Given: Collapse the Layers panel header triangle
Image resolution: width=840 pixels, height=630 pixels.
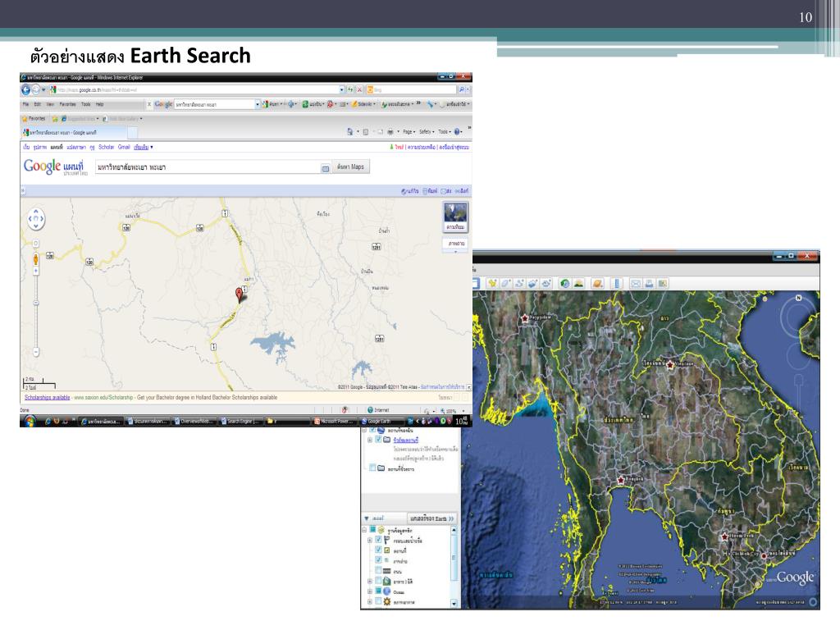Looking at the screenshot, I should pyautogui.click(x=367, y=518).
